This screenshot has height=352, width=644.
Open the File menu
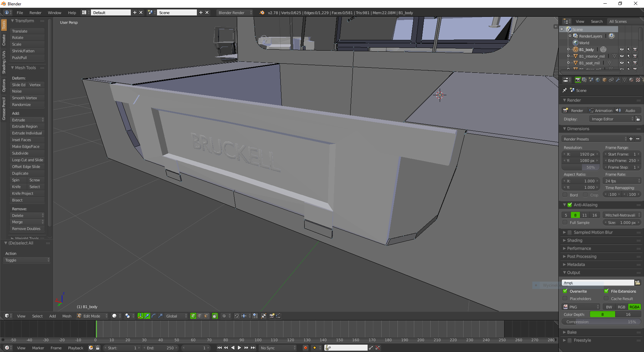[20, 12]
